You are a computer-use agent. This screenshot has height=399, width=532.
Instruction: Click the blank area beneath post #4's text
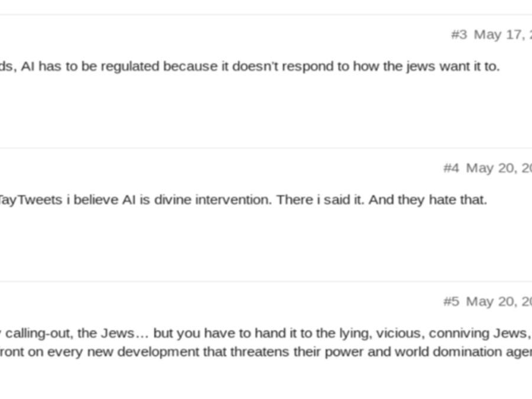pos(266,244)
